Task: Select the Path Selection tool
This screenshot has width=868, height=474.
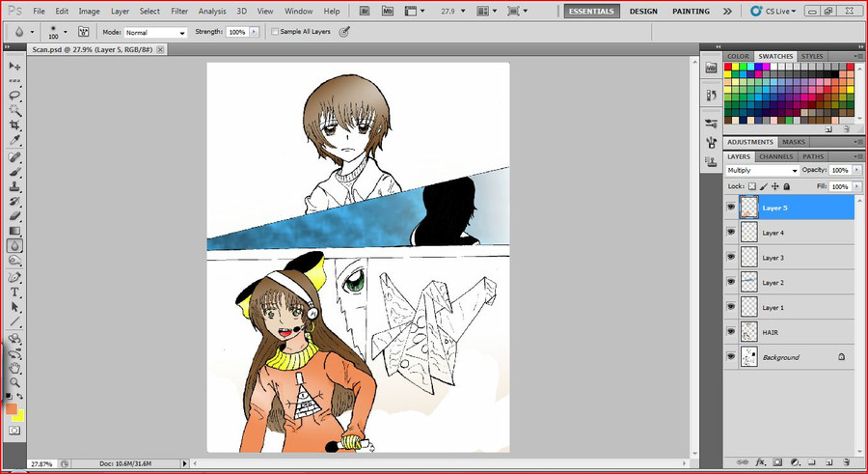Action: coord(14,307)
